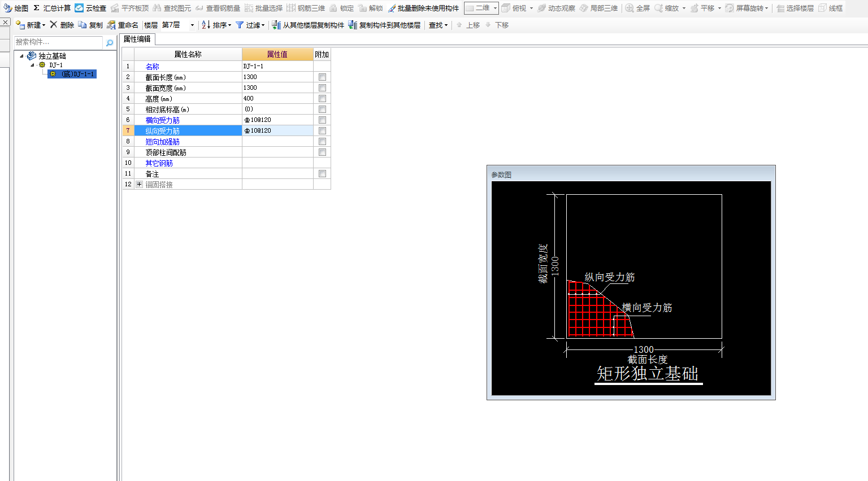Check the 短向加强筋 additional checkbox

point(322,141)
